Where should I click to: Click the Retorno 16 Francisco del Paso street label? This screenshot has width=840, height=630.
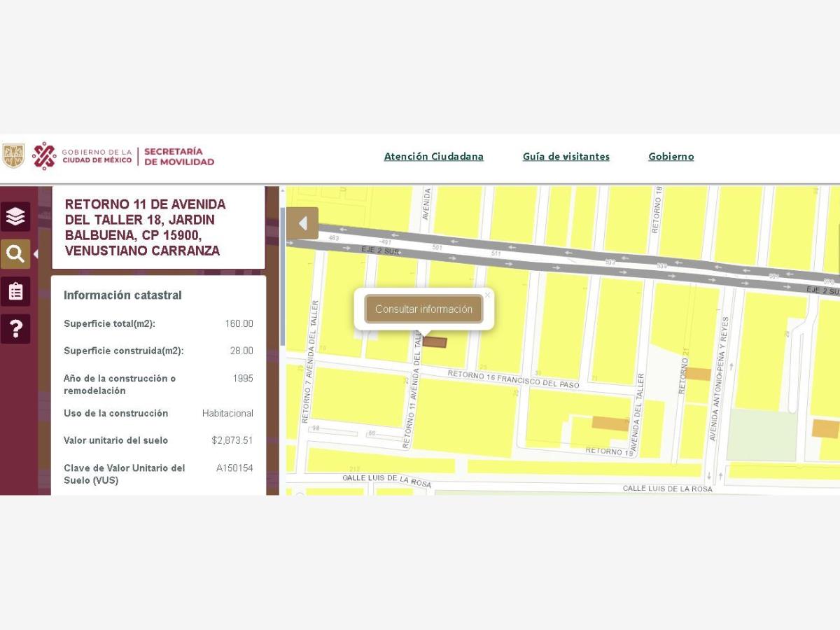(x=514, y=379)
